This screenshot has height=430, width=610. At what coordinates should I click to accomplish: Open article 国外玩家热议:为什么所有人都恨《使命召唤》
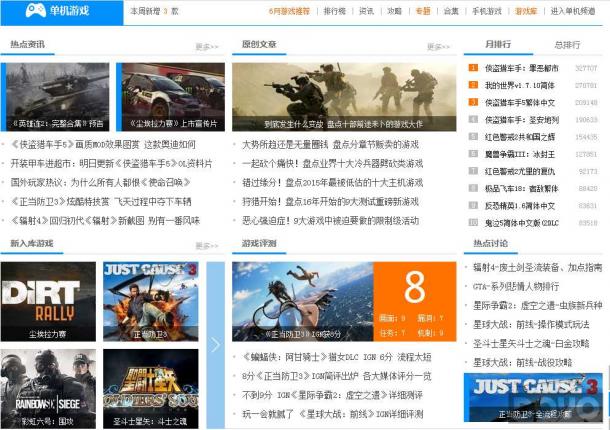click(101, 183)
